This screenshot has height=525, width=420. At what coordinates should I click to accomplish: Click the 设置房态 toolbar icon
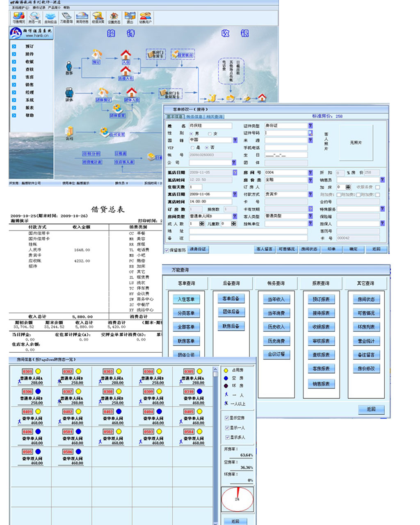(114, 18)
